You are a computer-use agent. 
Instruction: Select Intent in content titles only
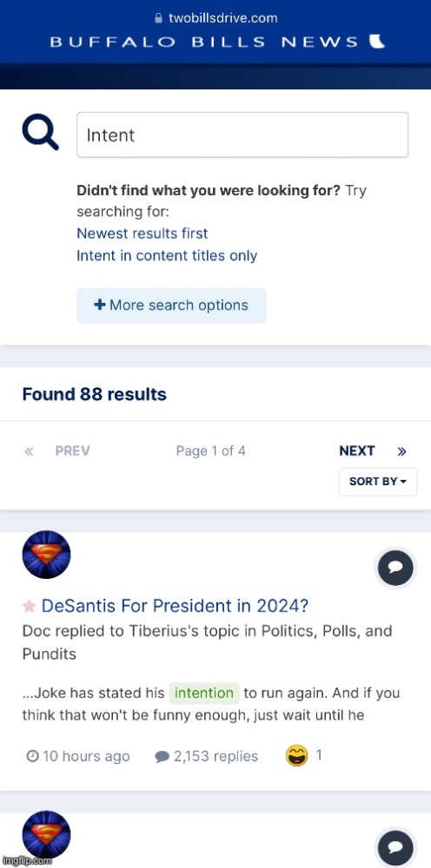pos(167,256)
